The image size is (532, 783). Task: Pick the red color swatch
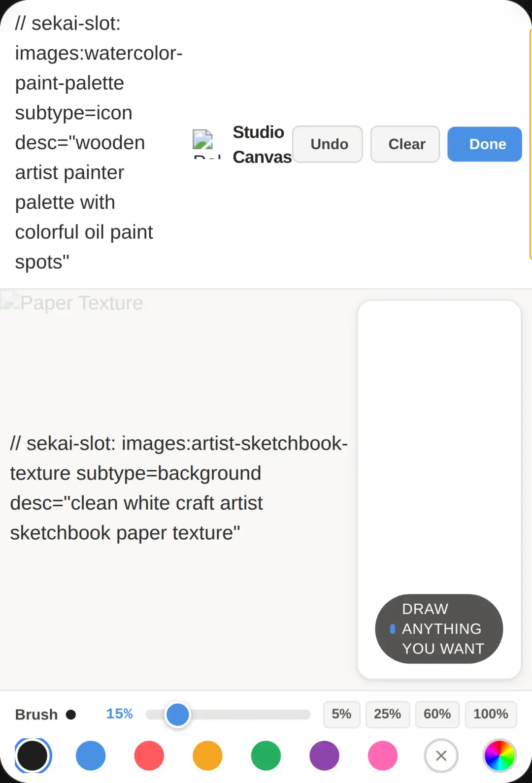pyautogui.click(x=149, y=755)
